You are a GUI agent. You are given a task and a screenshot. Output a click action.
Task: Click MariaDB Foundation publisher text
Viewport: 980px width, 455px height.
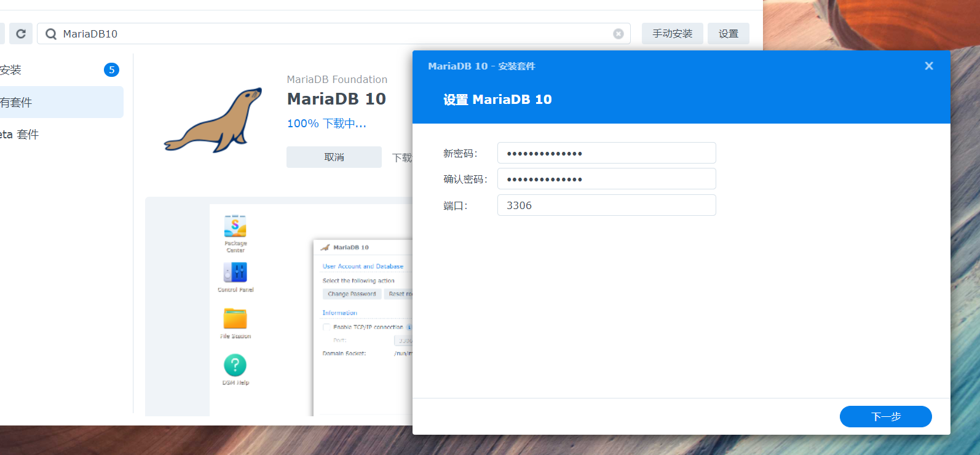[x=337, y=79]
